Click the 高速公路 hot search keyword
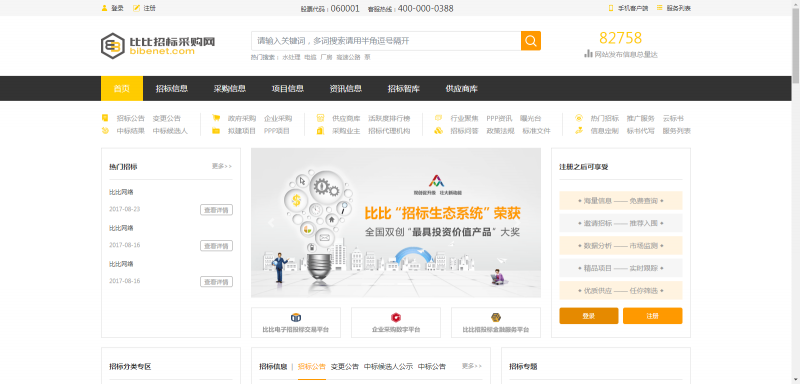 348,57
